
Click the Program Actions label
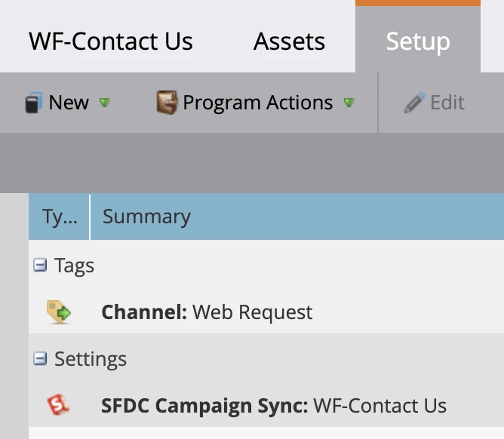(257, 103)
